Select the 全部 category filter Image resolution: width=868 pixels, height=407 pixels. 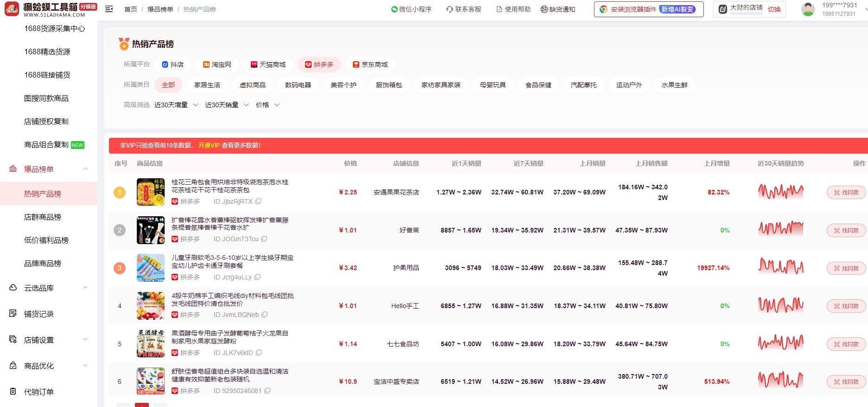coord(168,85)
